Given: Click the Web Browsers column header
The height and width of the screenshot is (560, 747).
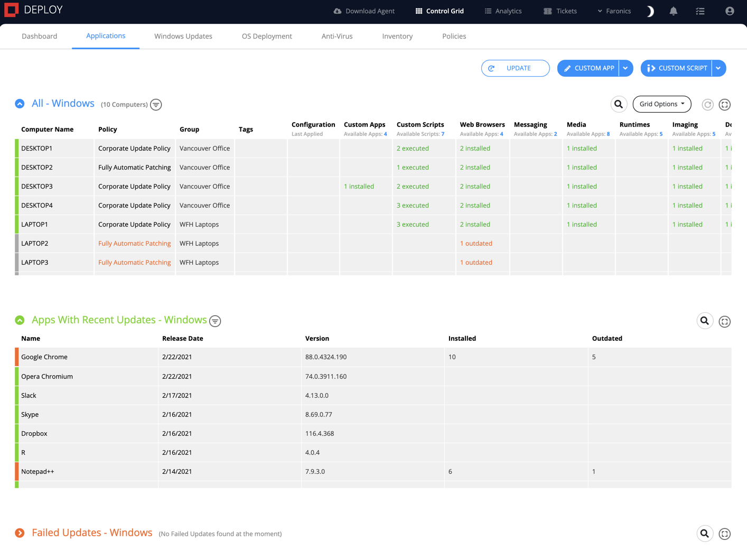Looking at the screenshot, I should pos(482,125).
